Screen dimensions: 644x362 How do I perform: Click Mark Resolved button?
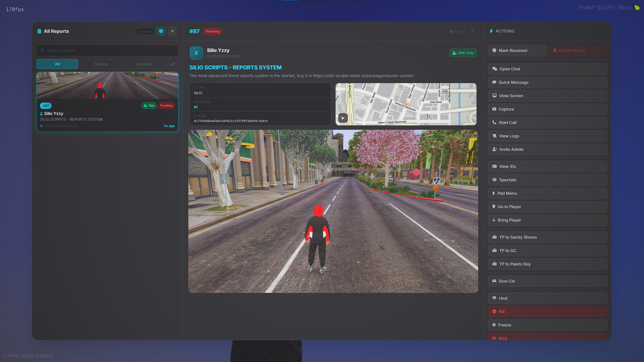[517, 51]
